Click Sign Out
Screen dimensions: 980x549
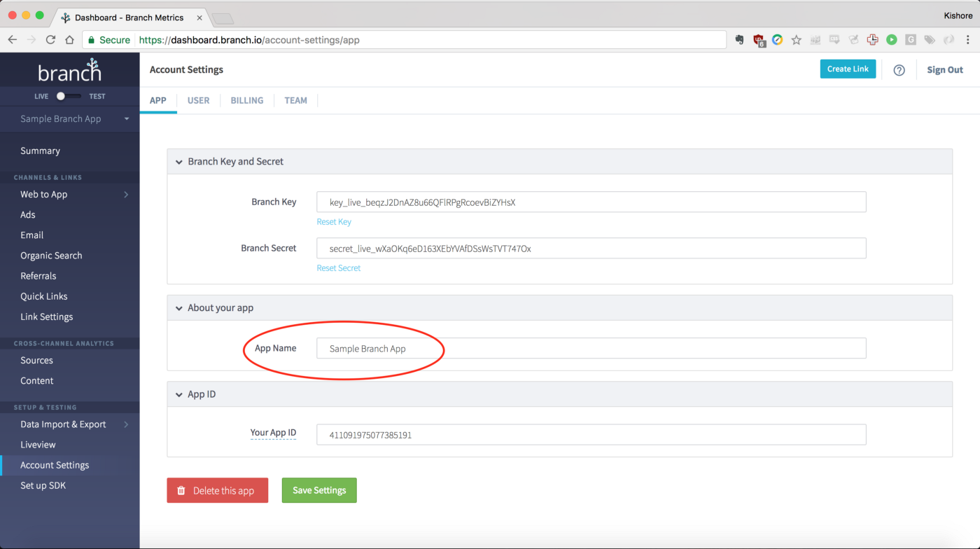(945, 70)
